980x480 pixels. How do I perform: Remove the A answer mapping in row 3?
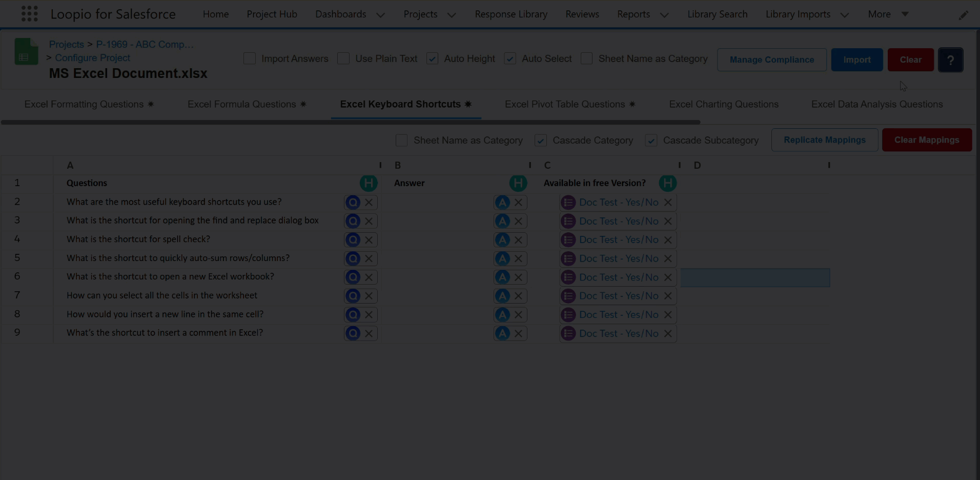(518, 221)
